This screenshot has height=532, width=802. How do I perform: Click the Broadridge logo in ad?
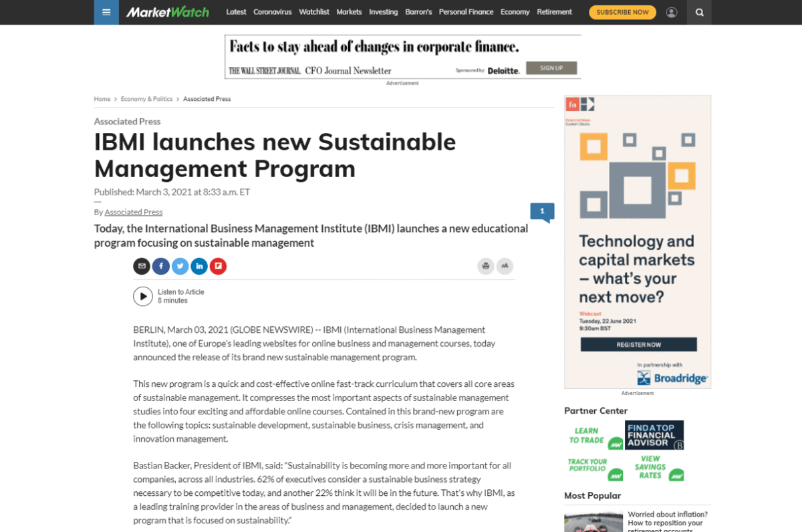pyautogui.click(x=672, y=378)
